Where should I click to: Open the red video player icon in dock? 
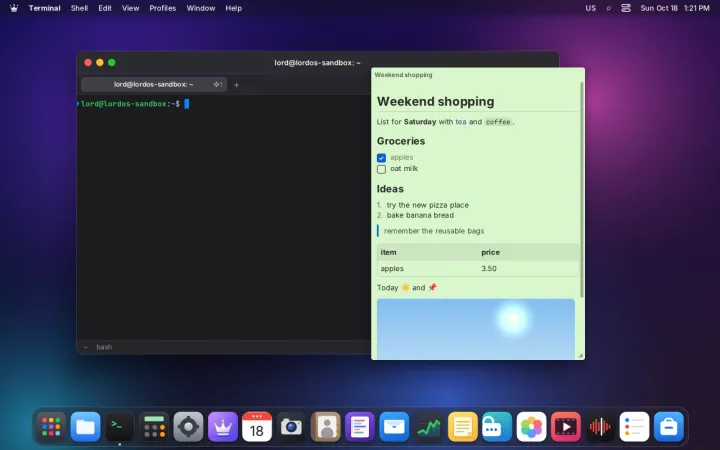click(x=565, y=427)
